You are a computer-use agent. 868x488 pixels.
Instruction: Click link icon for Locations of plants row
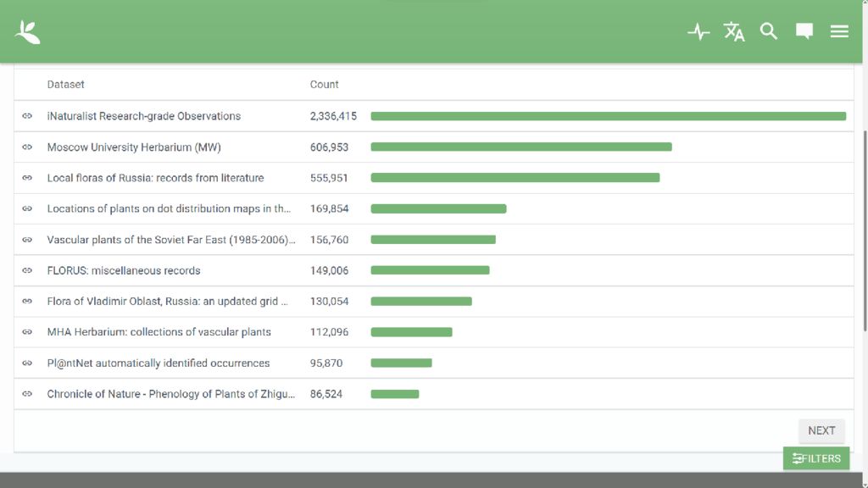(27, 208)
